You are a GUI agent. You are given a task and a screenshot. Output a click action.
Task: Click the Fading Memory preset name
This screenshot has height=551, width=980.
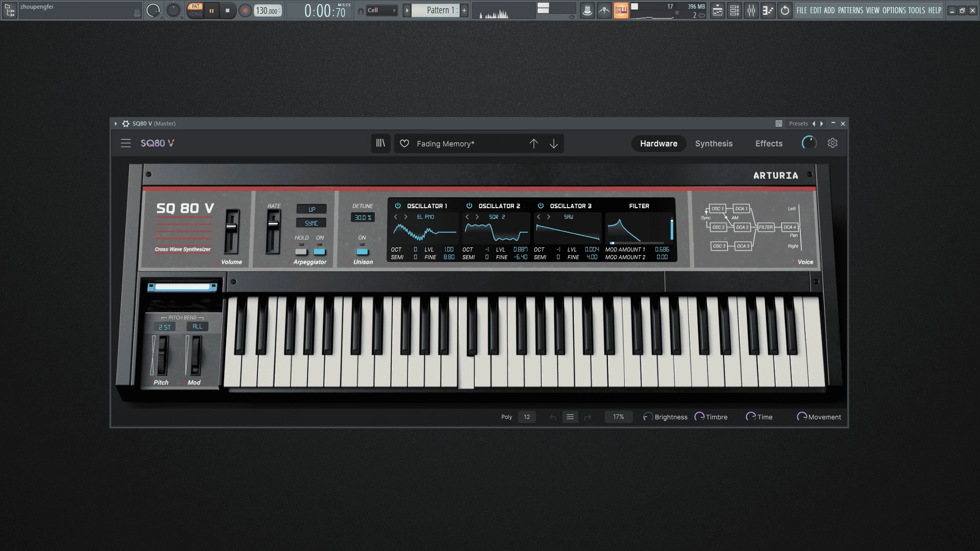pos(445,144)
